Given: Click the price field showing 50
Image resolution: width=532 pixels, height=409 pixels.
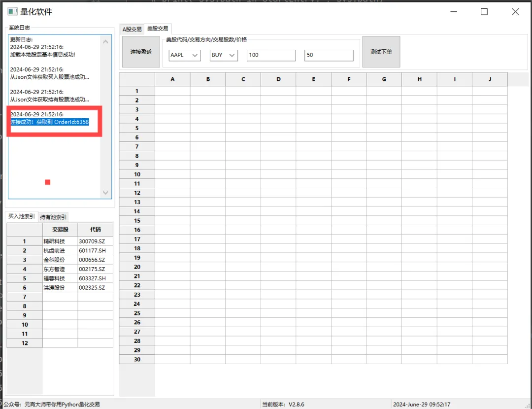Looking at the screenshot, I should [x=329, y=55].
